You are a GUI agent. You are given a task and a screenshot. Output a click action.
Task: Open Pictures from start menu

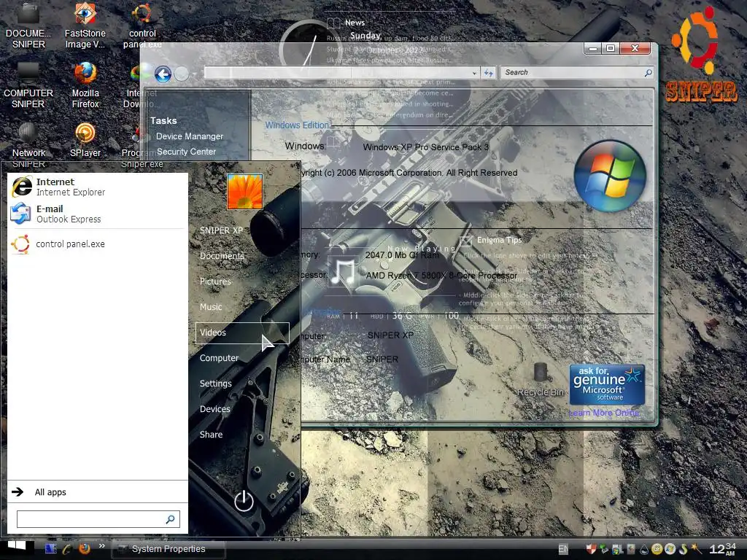coord(215,281)
